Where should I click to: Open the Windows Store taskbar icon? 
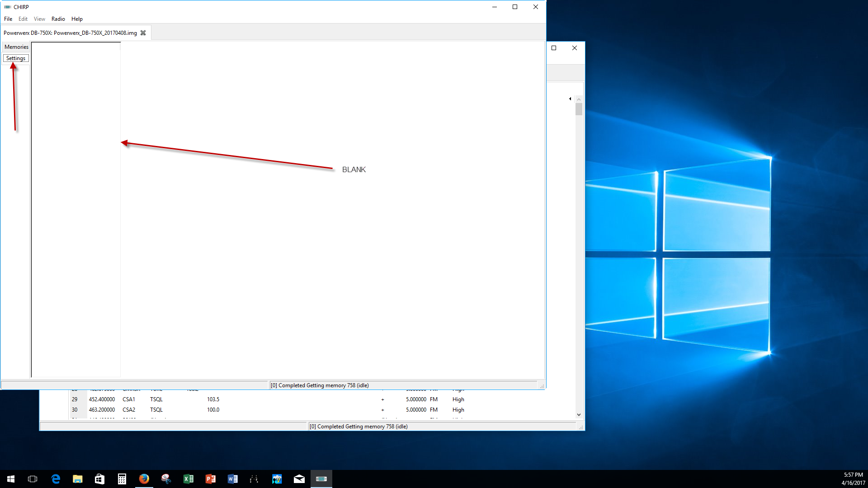coord(99,479)
